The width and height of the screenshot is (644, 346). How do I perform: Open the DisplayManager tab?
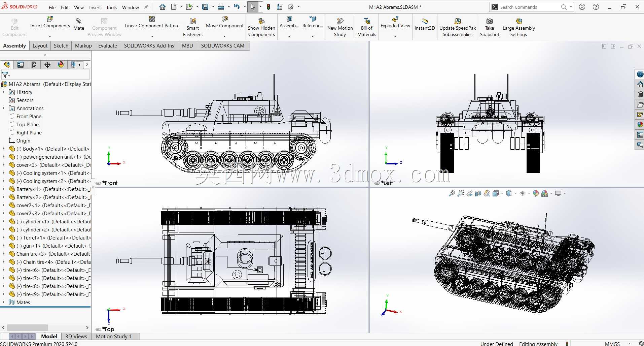pos(61,65)
